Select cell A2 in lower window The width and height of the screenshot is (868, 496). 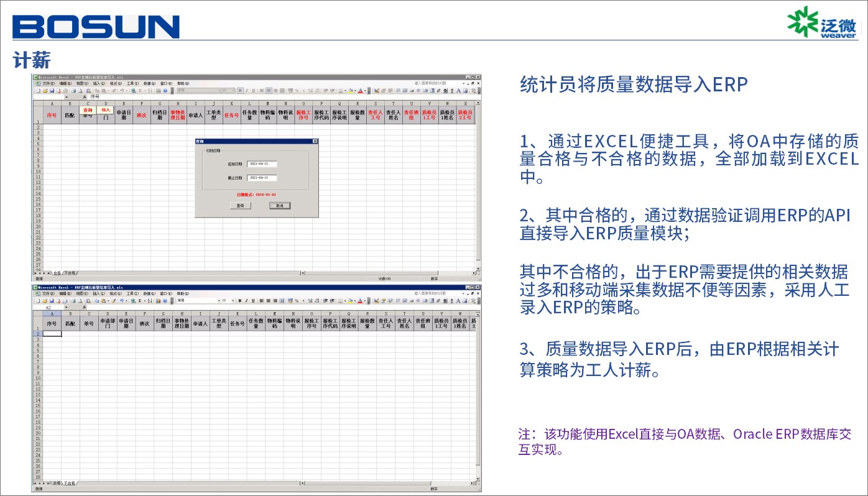[x=52, y=334]
